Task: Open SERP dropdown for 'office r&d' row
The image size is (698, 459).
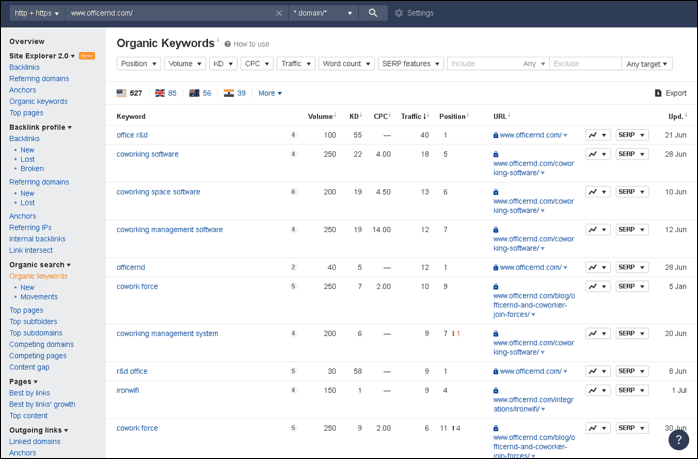Action: 632,135
